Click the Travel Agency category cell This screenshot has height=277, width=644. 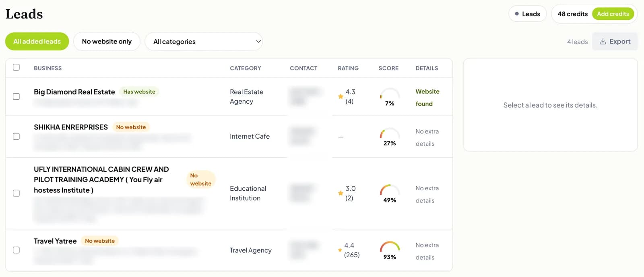point(251,250)
